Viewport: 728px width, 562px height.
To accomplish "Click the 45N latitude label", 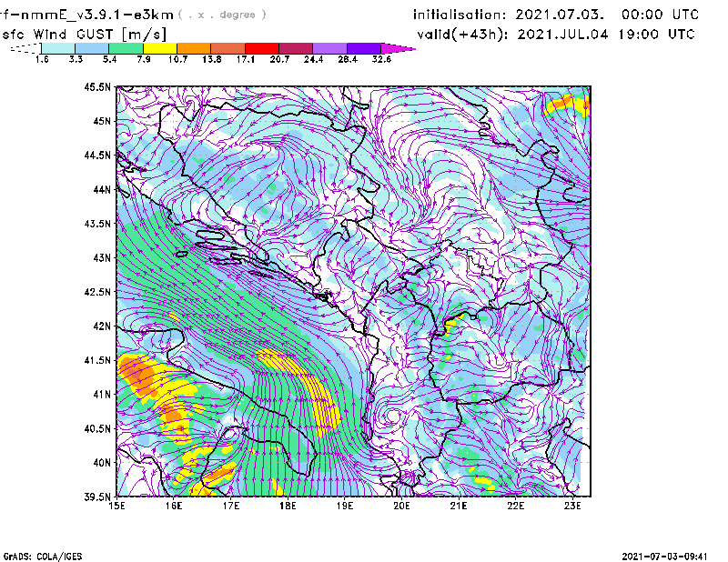I will pos(102,121).
